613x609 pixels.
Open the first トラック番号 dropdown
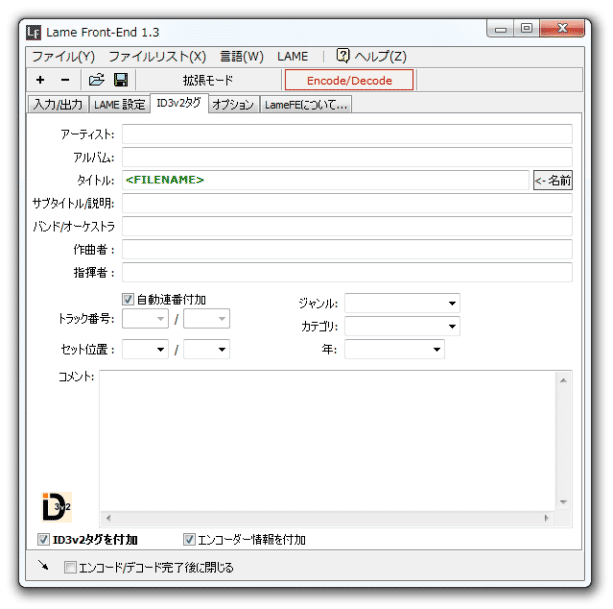click(145, 319)
